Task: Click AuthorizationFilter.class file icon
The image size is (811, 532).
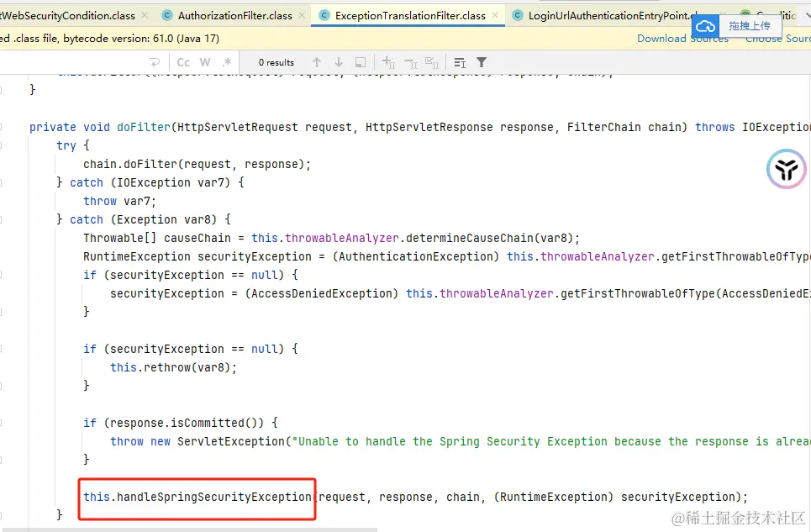Action: [x=167, y=15]
